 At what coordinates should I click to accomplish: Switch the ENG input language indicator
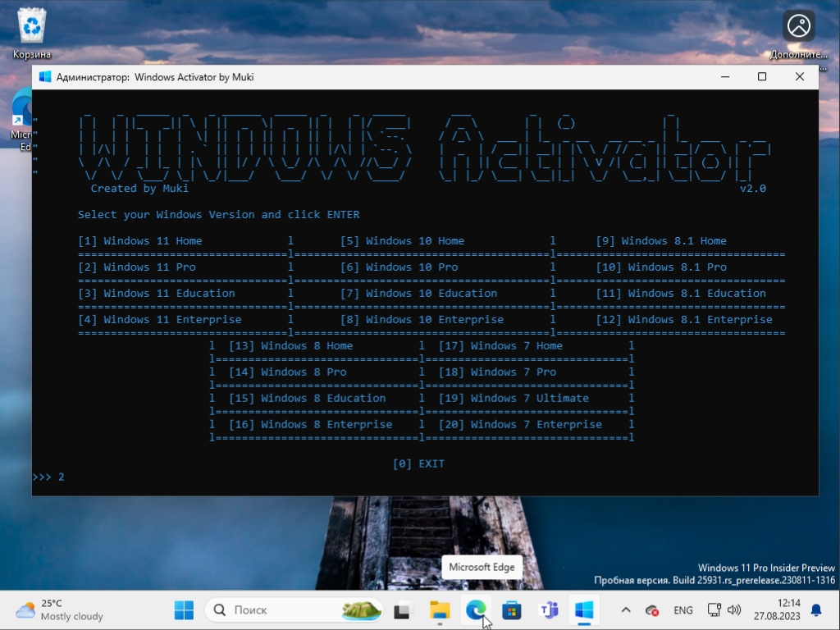[x=683, y=610]
